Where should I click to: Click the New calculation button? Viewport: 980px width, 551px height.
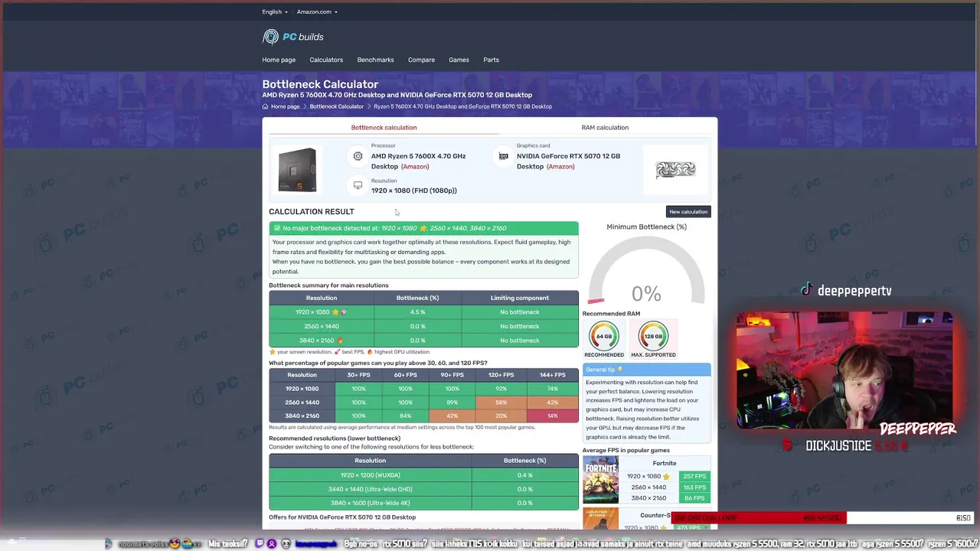tap(688, 212)
